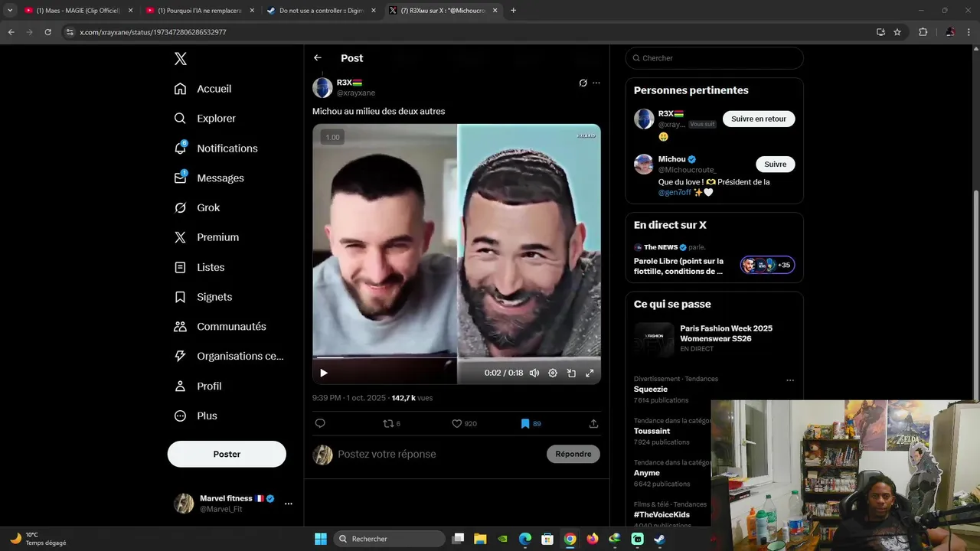Open Communautés page
980x551 pixels.
pos(220,326)
